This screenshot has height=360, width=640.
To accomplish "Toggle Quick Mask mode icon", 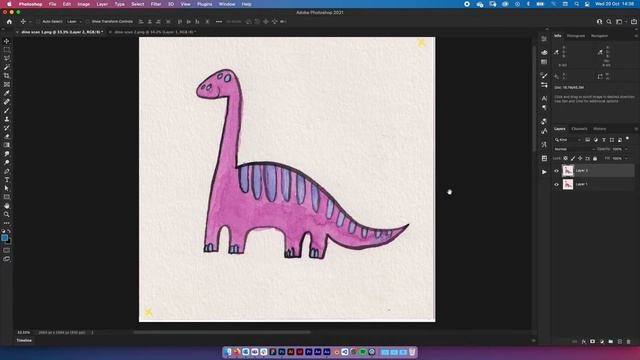I will click(7, 250).
